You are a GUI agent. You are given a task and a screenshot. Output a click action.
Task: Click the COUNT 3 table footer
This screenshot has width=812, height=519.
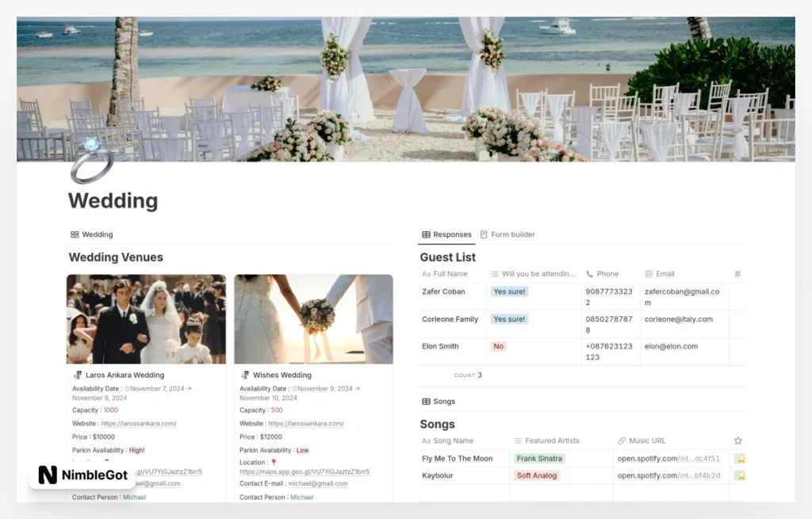pos(468,375)
